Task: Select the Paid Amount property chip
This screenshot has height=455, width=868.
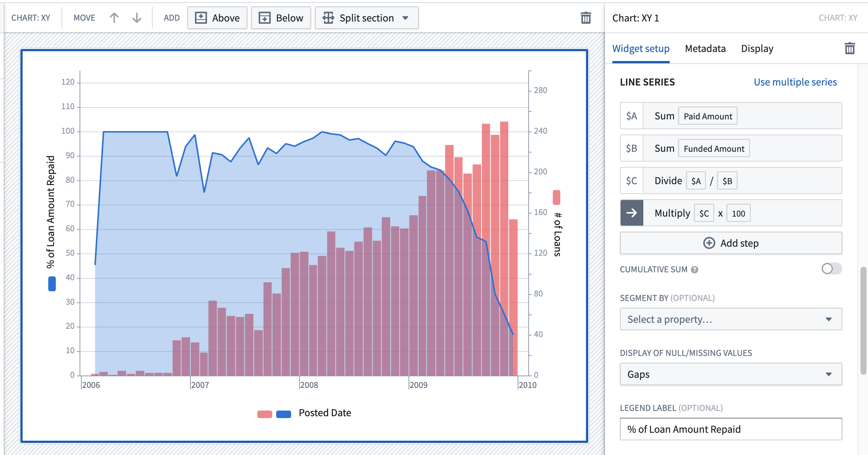Action: tap(708, 116)
